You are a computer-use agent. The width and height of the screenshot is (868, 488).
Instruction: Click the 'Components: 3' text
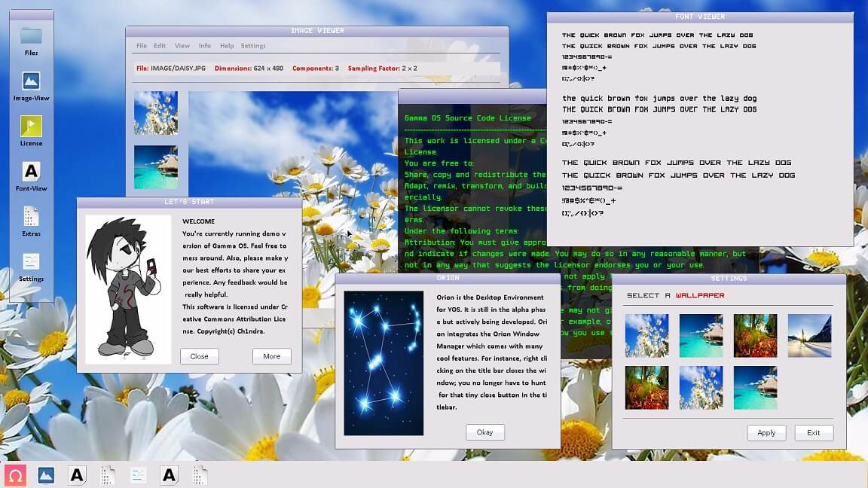316,69
